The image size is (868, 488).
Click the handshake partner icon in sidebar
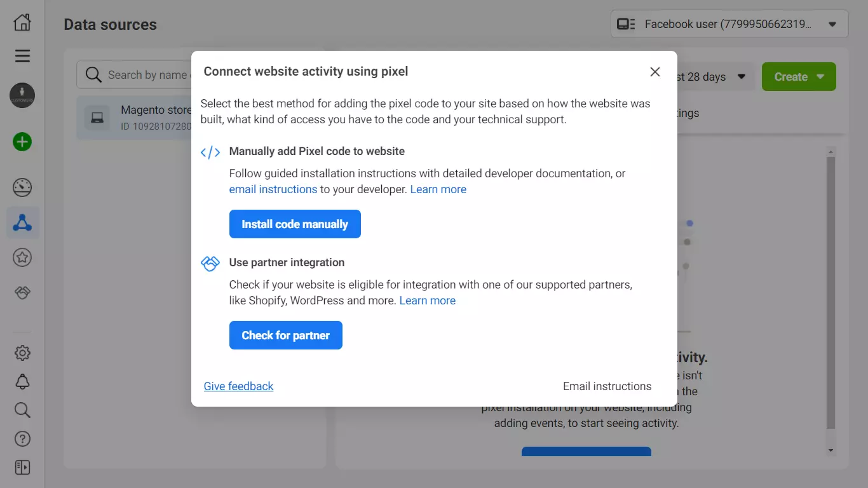pos(22,292)
